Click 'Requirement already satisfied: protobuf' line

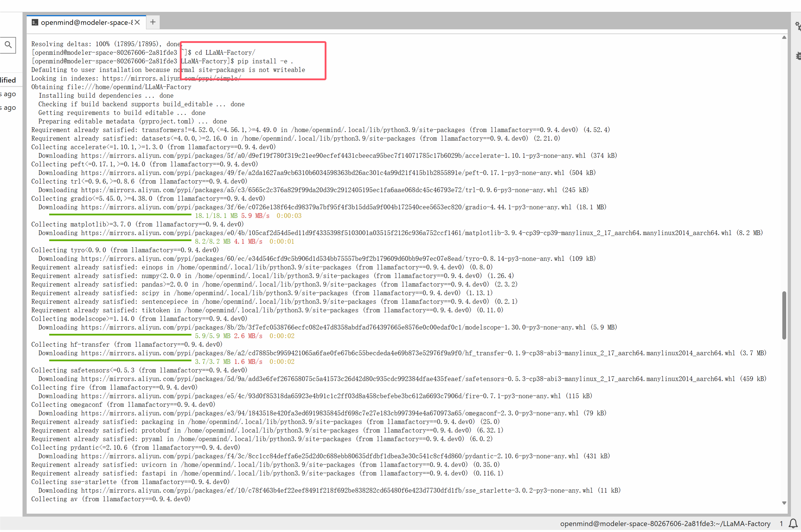(267, 430)
